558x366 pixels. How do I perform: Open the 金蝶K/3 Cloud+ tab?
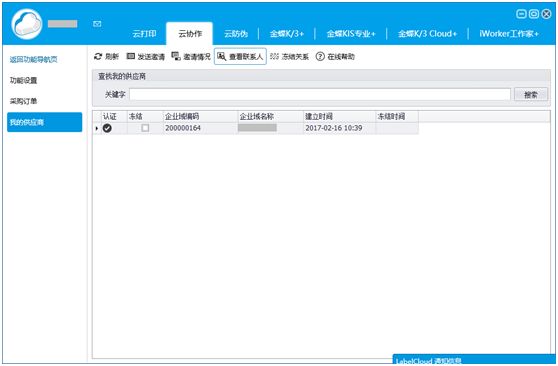(427, 34)
